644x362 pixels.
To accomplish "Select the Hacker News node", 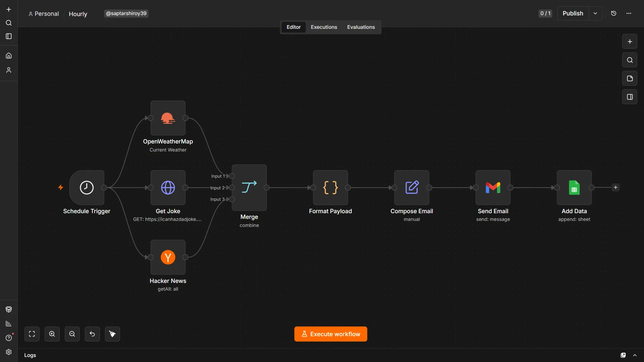I will point(168,257).
